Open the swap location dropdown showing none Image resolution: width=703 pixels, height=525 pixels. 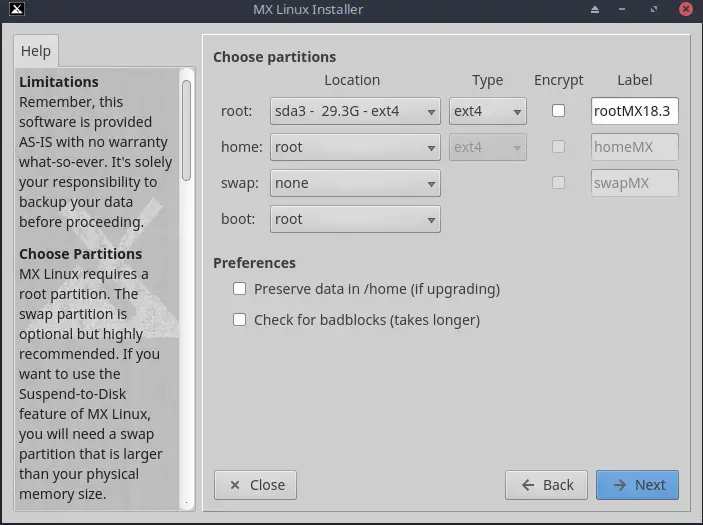[355, 183]
